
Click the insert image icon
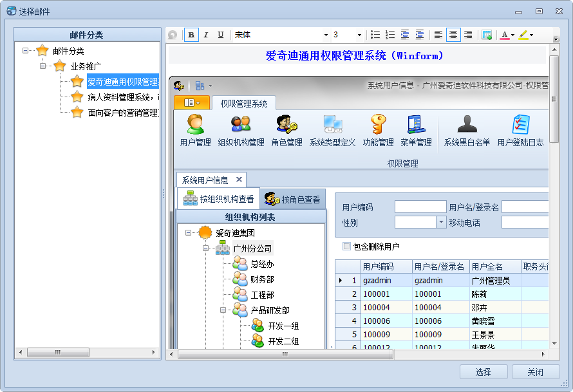[x=487, y=35]
